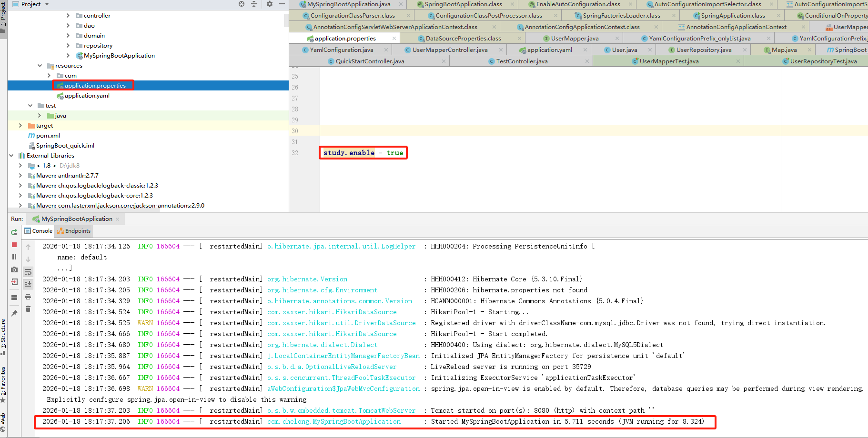This screenshot has height=438, width=868.
Task: Click the library icon beside External Libraries
Action: coord(22,156)
